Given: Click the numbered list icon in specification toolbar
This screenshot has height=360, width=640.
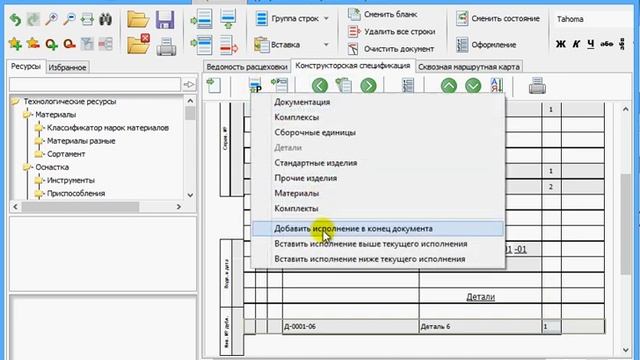Looking at the screenshot, I should 408,85.
